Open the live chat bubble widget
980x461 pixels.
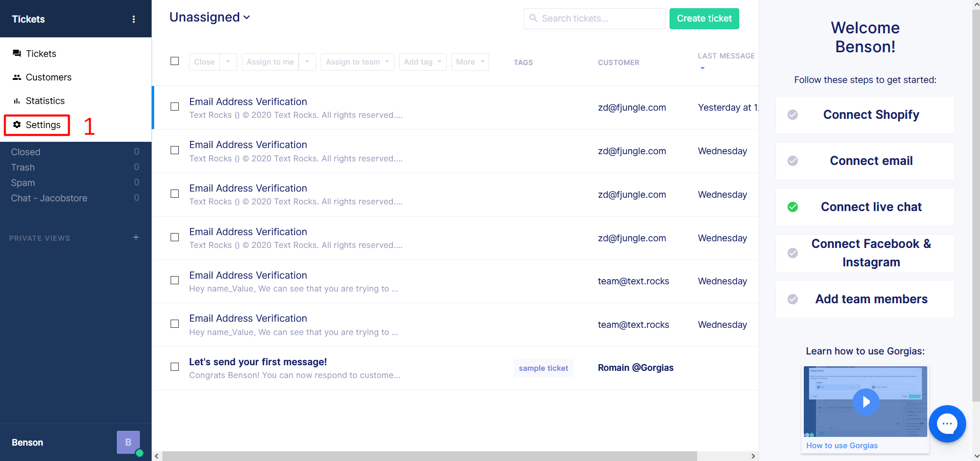click(947, 424)
